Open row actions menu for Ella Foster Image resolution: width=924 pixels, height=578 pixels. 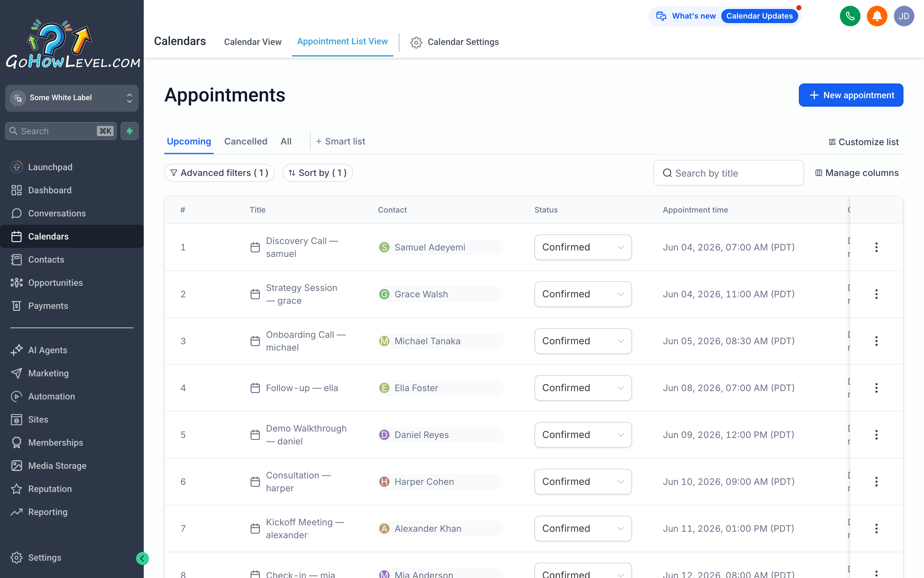point(876,388)
